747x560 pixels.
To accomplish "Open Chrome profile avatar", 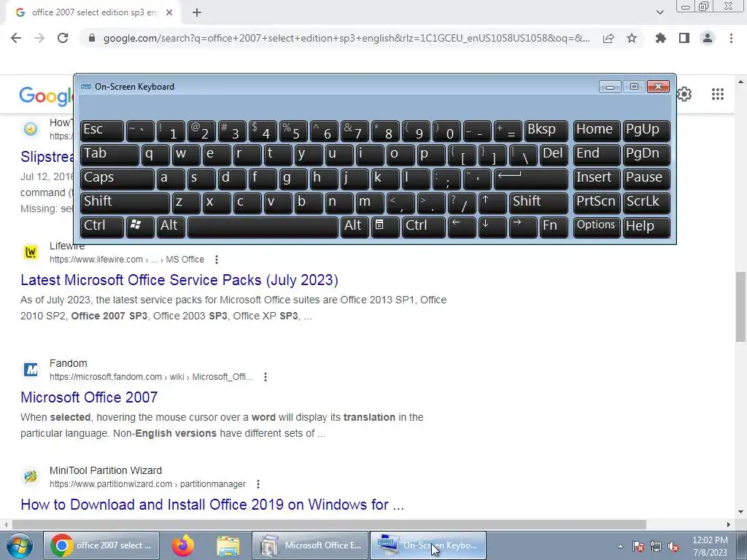I will pos(708,38).
